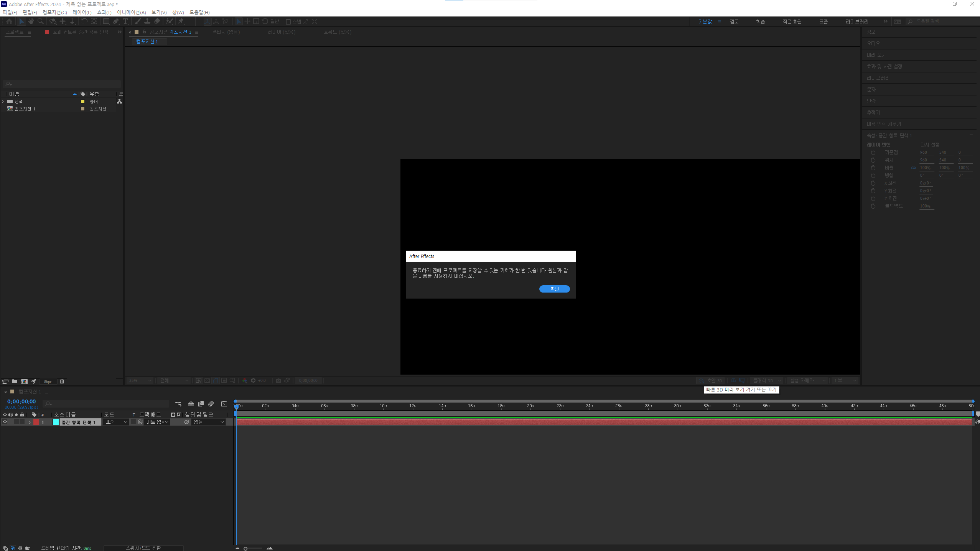This screenshot has width=980, height=551.
Task: Click the red label color swatch of layer 1
Action: click(x=36, y=422)
